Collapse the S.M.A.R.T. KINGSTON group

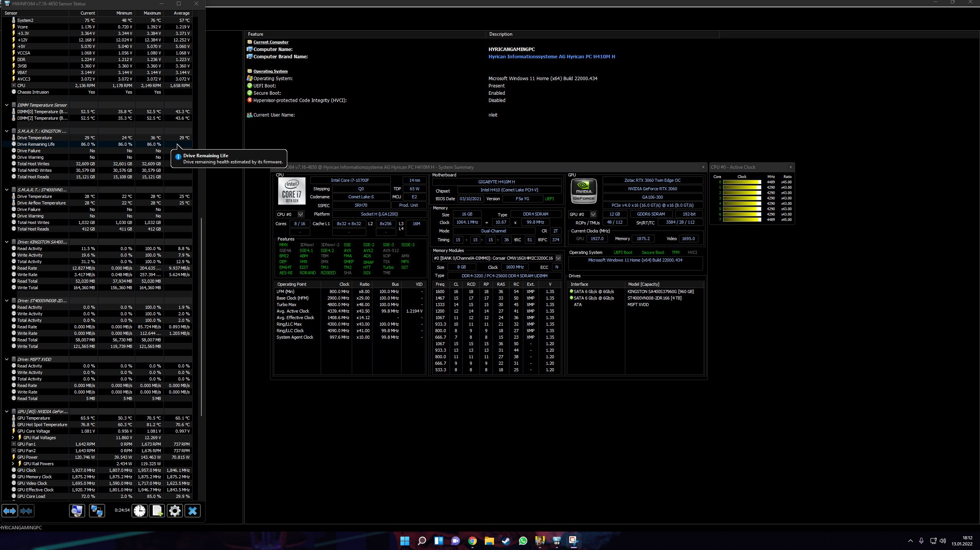click(7, 131)
